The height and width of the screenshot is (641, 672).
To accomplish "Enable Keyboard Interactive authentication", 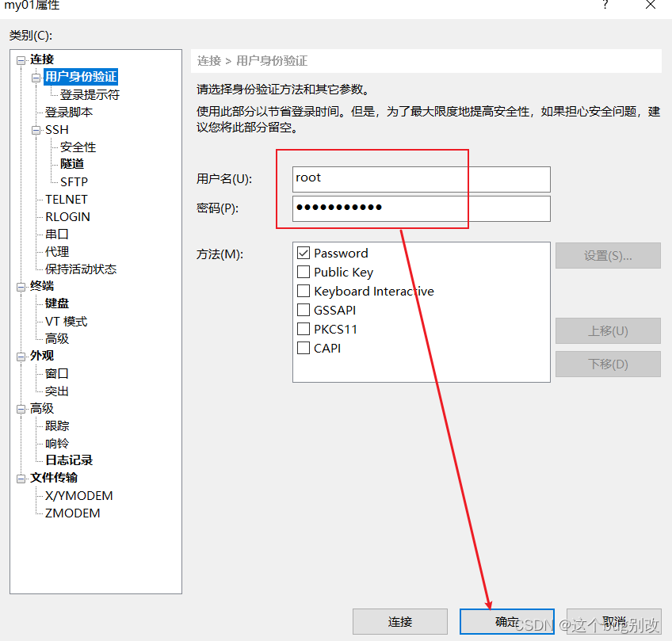I will (x=304, y=291).
